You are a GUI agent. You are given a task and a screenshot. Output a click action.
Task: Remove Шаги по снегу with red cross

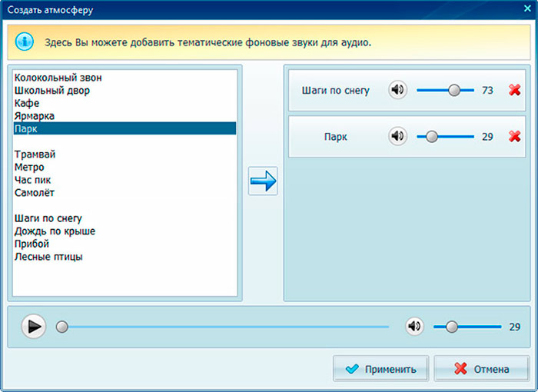click(x=515, y=90)
